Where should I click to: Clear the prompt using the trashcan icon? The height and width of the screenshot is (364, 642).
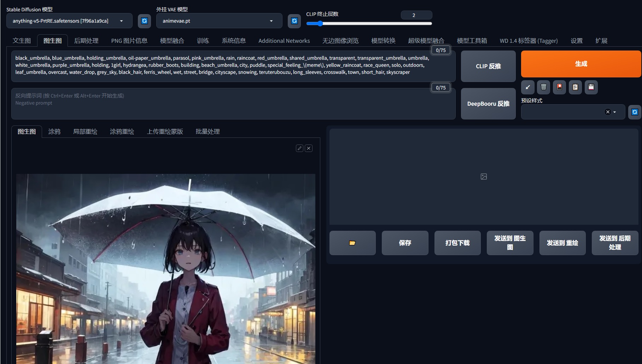tap(543, 87)
